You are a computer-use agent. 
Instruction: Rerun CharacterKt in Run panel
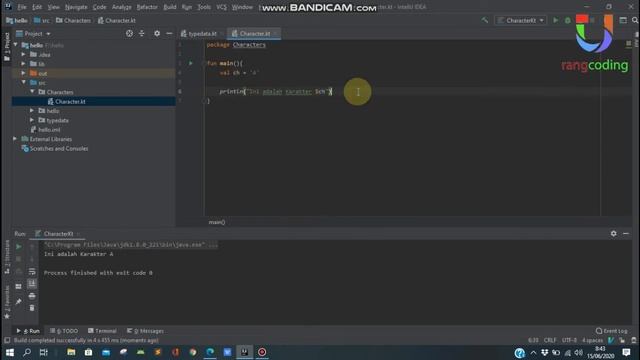pyautogui.click(x=18, y=247)
